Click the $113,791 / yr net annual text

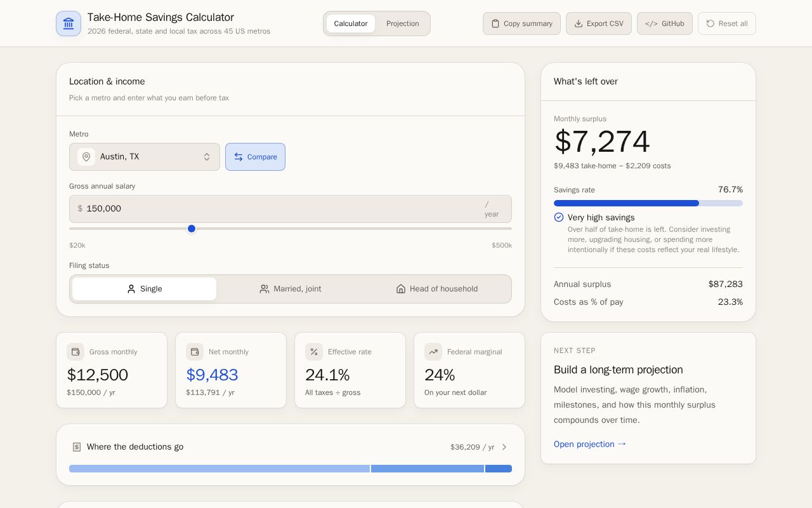click(x=210, y=392)
